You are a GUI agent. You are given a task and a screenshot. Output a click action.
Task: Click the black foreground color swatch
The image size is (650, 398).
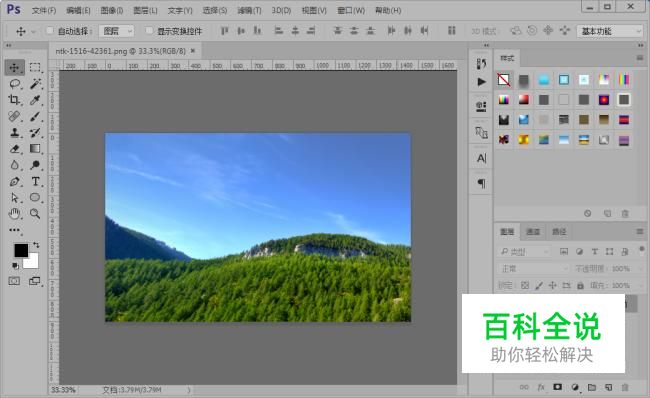coord(21,250)
